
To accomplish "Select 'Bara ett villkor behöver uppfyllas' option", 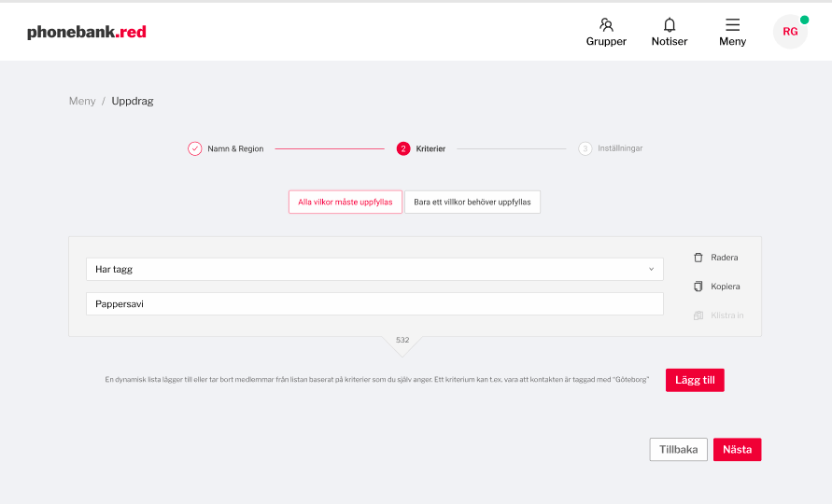I will click(472, 203).
